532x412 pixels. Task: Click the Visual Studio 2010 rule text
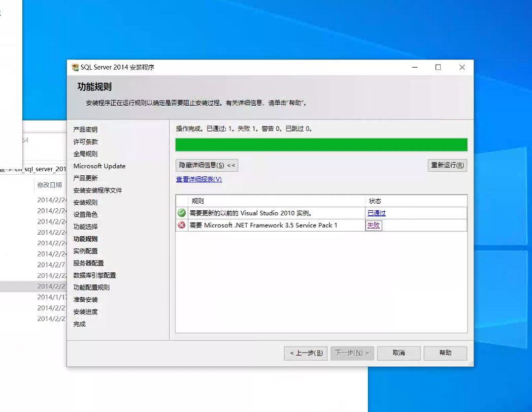(250, 213)
